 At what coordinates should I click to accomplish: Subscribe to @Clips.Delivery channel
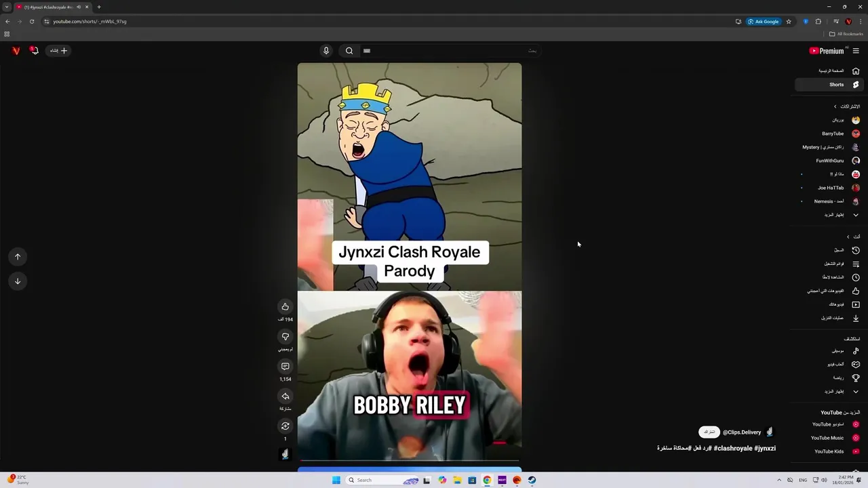point(709,432)
